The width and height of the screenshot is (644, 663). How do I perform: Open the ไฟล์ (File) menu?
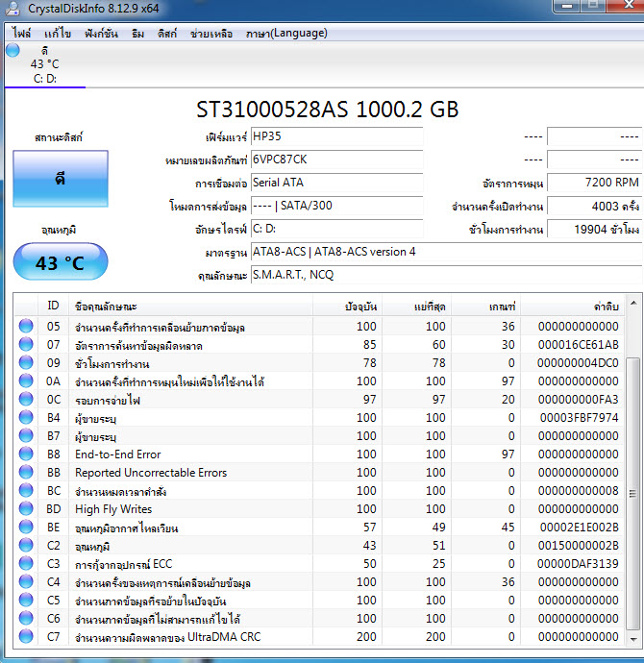click(x=21, y=33)
